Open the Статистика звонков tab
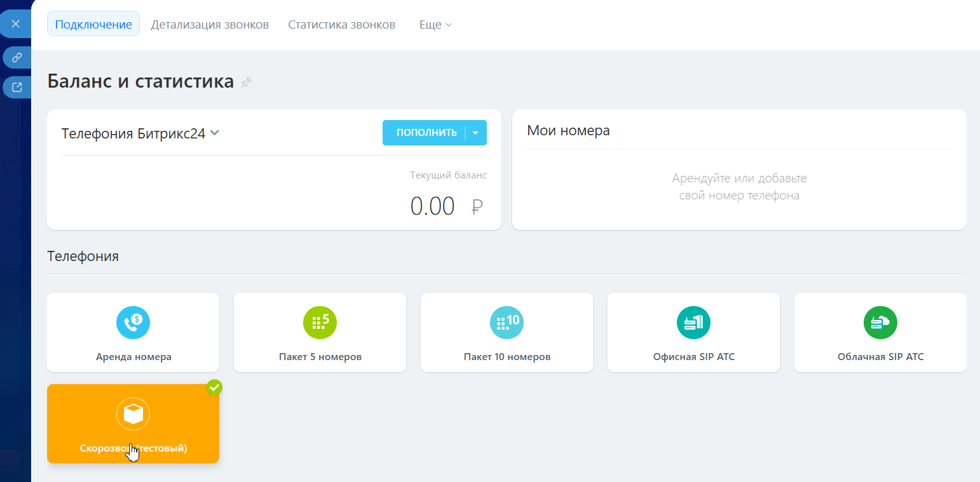The image size is (980, 482). (x=341, y=25)
